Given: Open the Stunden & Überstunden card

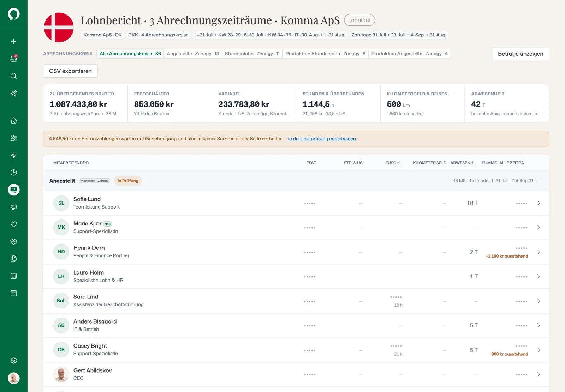Looking at the screenshot, I should coord(338,103).
